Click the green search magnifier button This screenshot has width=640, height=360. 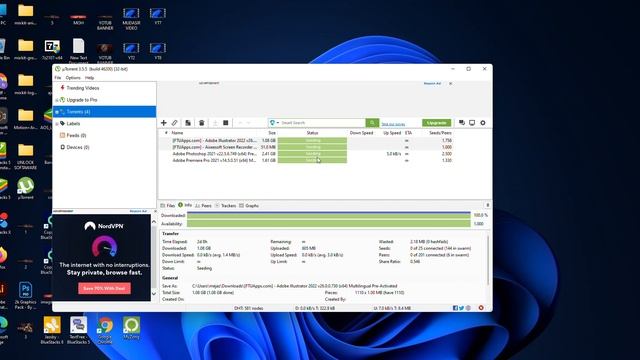coord(372,123)
